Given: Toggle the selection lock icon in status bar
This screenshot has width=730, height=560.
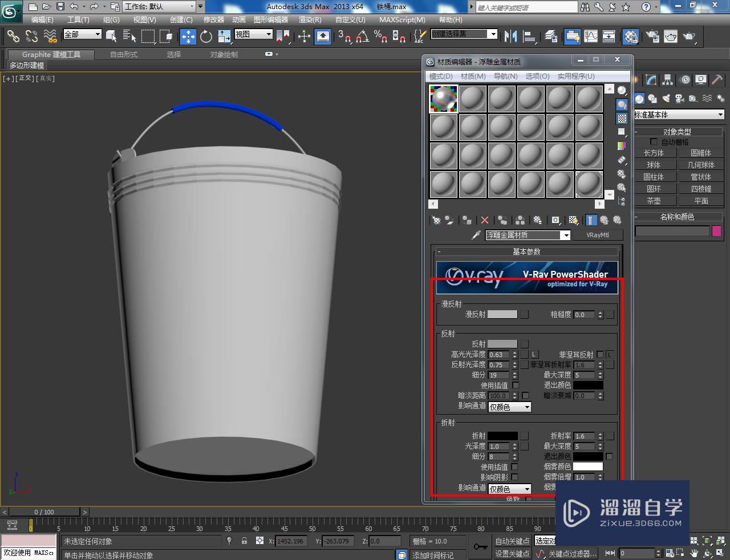Looking at the screenshot, I should [244, 541].
